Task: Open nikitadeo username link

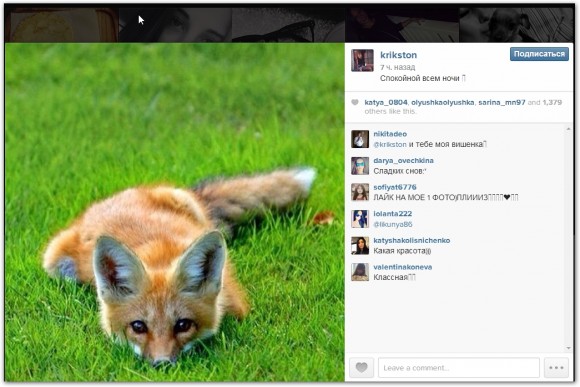Action: pos(390,134)
